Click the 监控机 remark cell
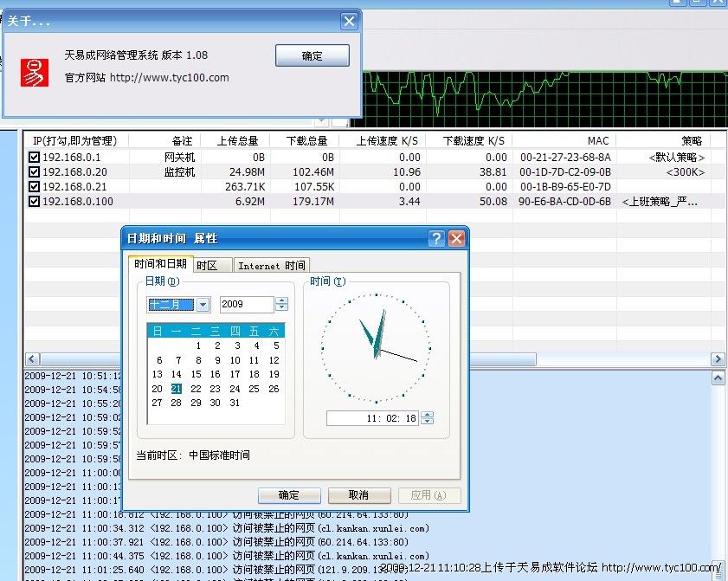This screenshot has width=728, height=581. [x=180, y=172]
